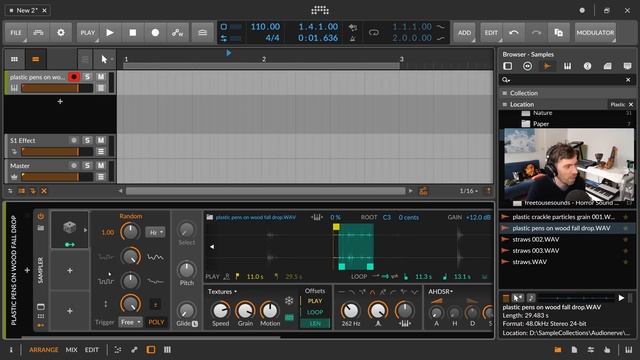Undo the last action with the curved arrow
This screenshot has width=640, height=360.
513,33
